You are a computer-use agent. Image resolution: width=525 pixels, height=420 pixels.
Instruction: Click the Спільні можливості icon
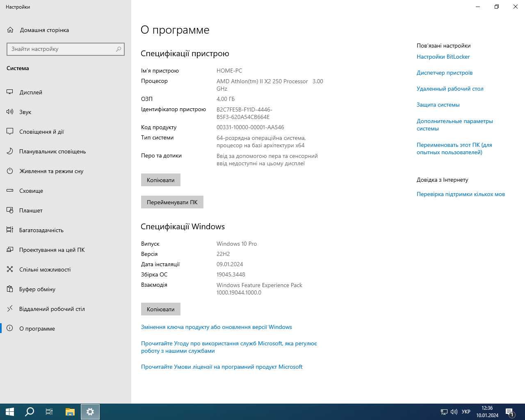10,269
